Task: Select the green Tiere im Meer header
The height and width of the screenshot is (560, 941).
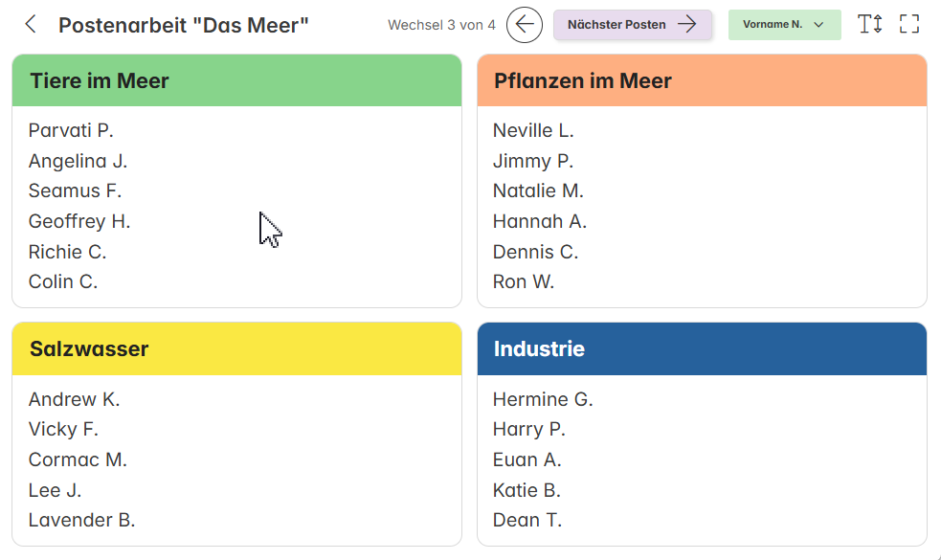Action: tap(237, 80)
